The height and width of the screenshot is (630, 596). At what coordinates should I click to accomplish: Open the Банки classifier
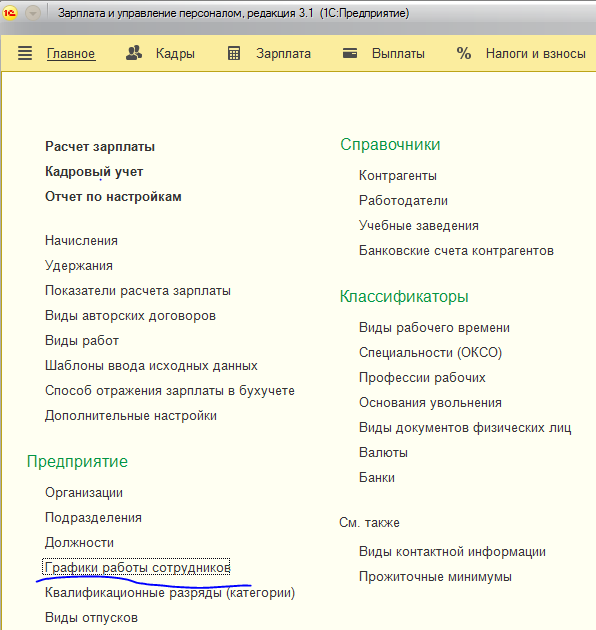(377, 477)
